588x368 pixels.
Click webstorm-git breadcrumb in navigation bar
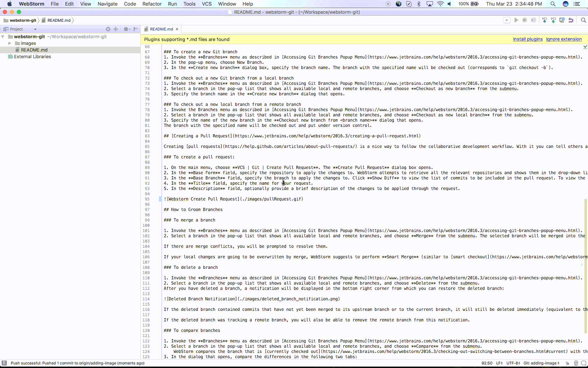20,20
